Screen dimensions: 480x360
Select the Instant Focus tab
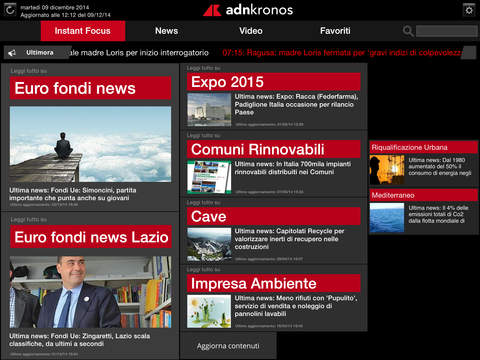(x=83, y=31)
